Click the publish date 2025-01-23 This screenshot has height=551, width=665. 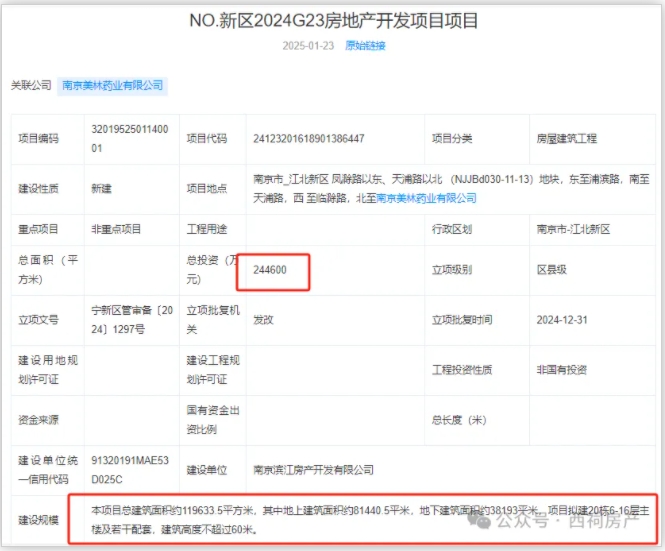(307, 46)
